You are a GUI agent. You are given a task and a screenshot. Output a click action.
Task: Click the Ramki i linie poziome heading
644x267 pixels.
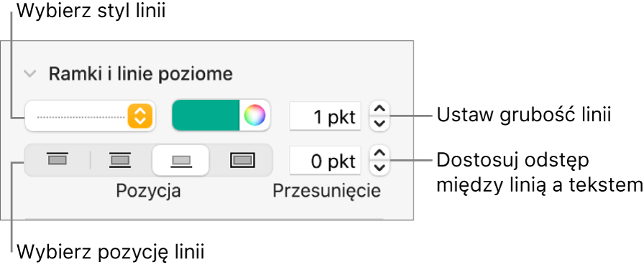tap(141, 74)
